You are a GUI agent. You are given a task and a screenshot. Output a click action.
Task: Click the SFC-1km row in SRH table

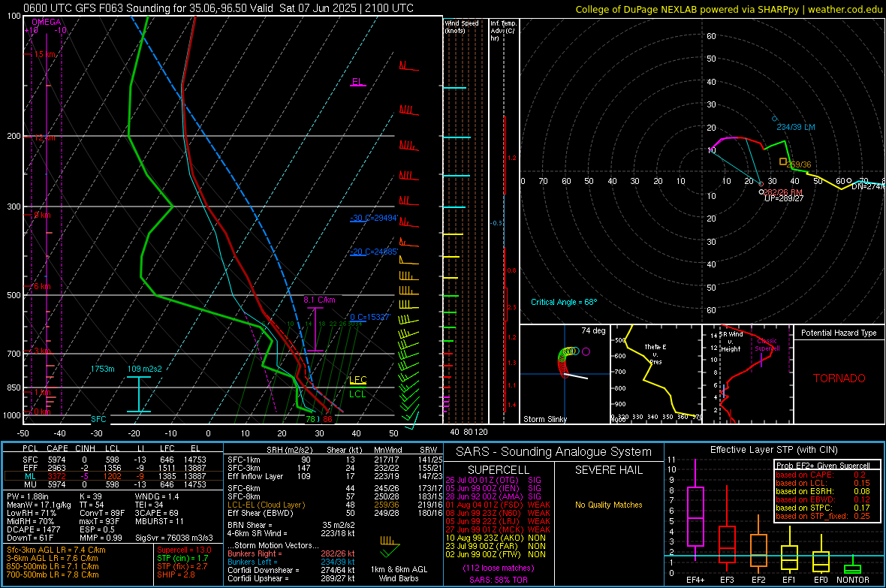[x=335, y=460]
